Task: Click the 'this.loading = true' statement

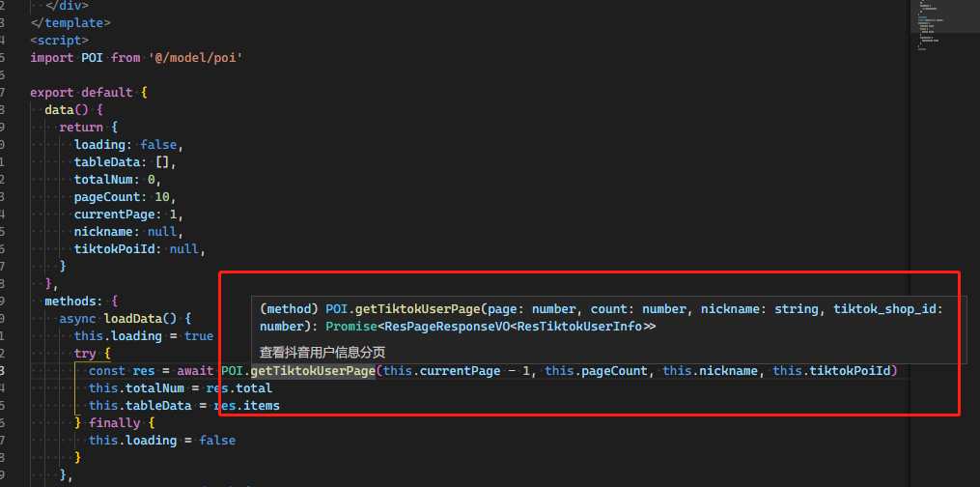Action: point(144,335)
